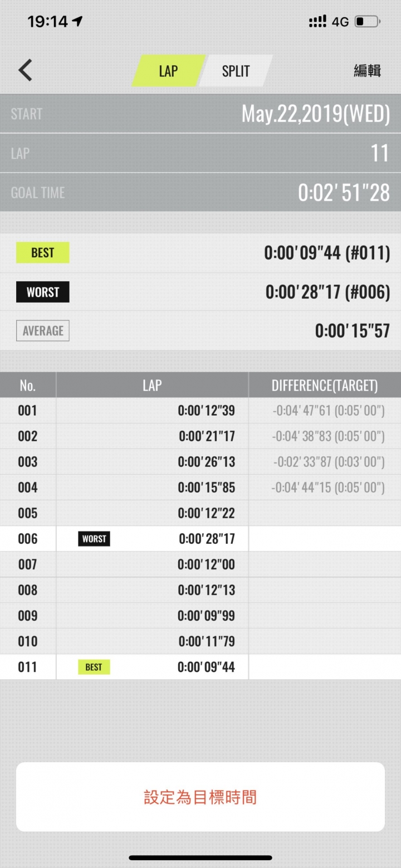Select lap row 001
This screenshot has width=401, height=868.
[x=200, y=411]
